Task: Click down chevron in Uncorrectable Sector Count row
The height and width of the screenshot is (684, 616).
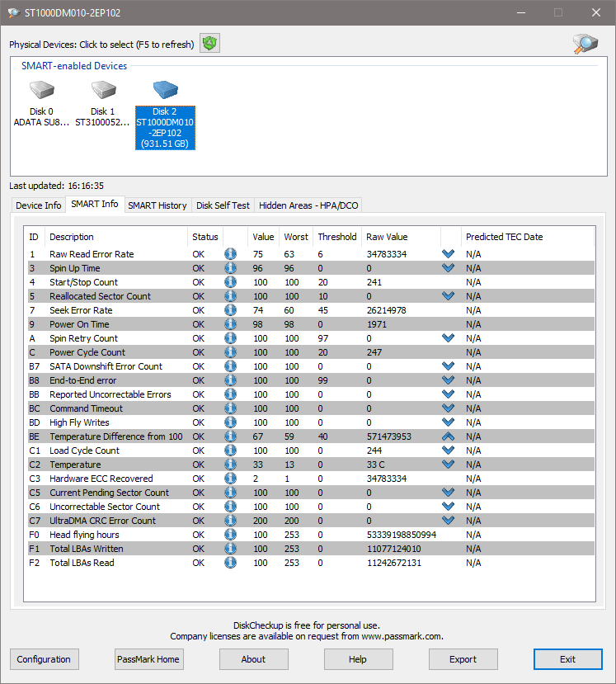Action: point(448,506)
